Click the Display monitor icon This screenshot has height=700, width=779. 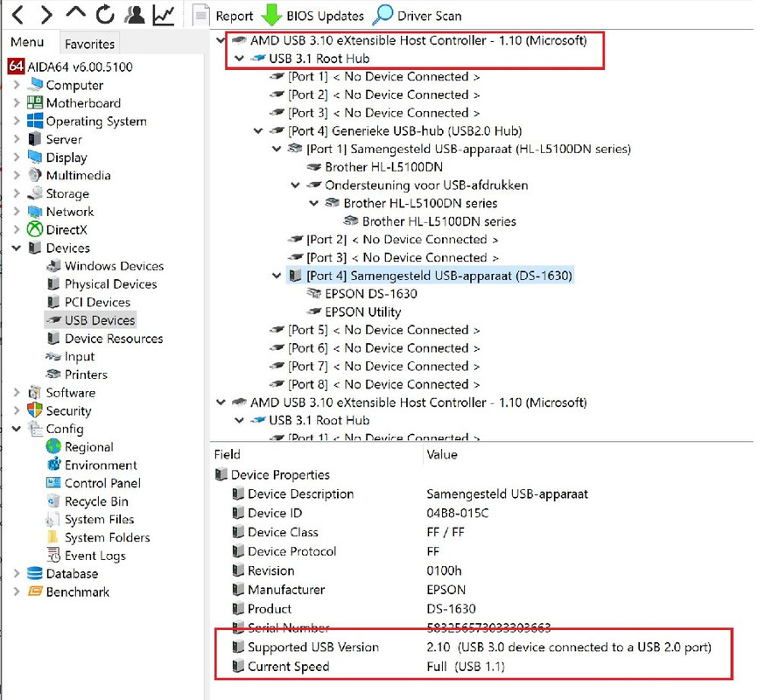click(35, 157)
